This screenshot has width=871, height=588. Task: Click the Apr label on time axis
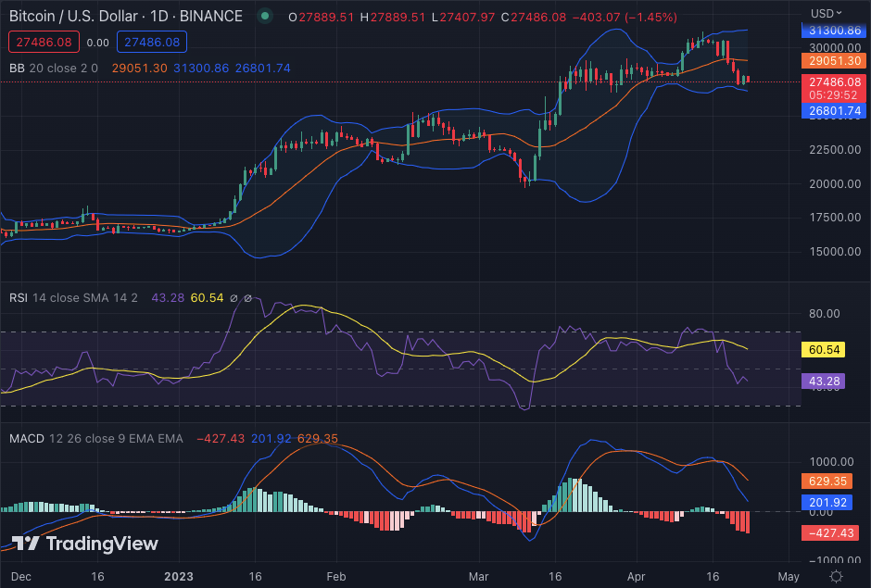pyautogui.click(x=636, y=576)
